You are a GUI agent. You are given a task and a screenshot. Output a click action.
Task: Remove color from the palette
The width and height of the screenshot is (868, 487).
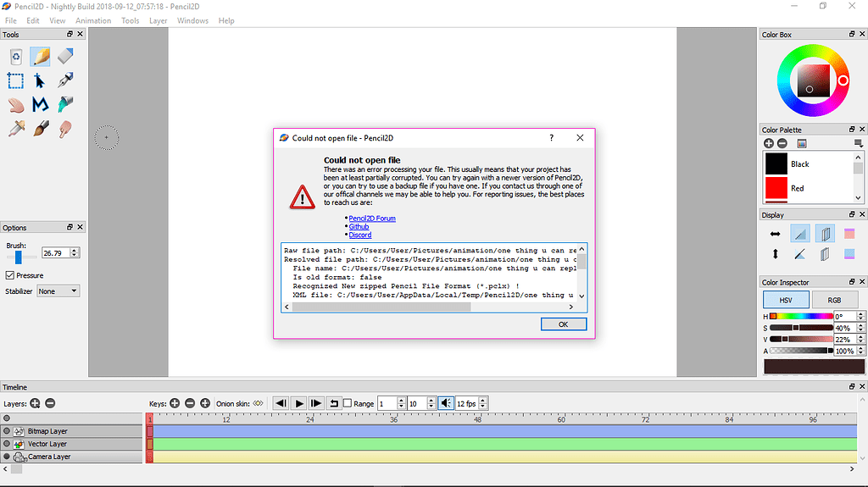point(782,143)
